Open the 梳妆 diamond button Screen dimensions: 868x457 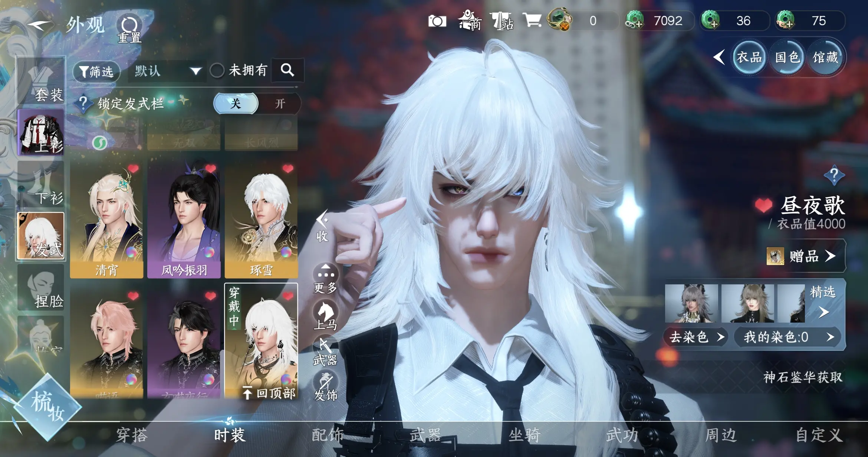(47, 407)
